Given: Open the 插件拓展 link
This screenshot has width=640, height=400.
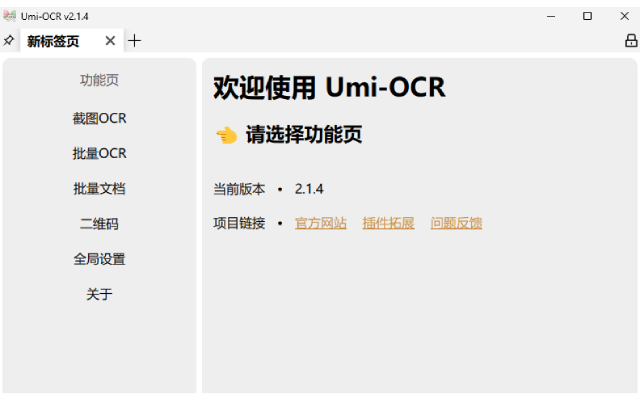Looking at the screenshot, I should click(389, 223).
